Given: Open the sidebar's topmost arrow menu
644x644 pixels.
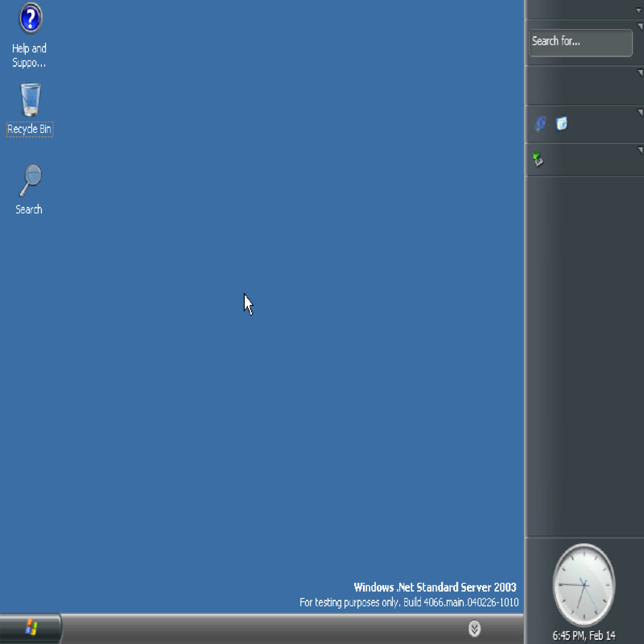Looking at the screenshot, I should [x=639, y=11].
